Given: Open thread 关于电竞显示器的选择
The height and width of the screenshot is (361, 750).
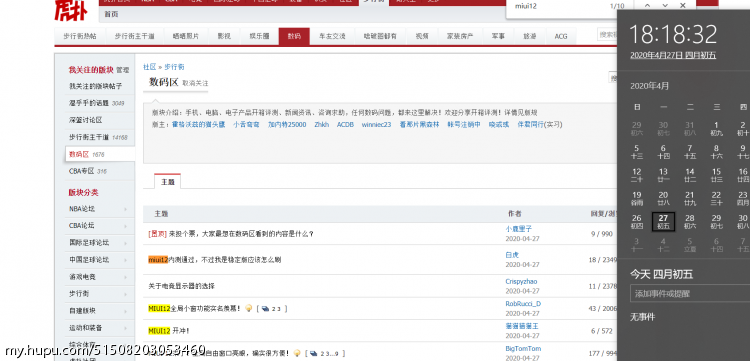Looking at the screenshot, I should (181, 286).
